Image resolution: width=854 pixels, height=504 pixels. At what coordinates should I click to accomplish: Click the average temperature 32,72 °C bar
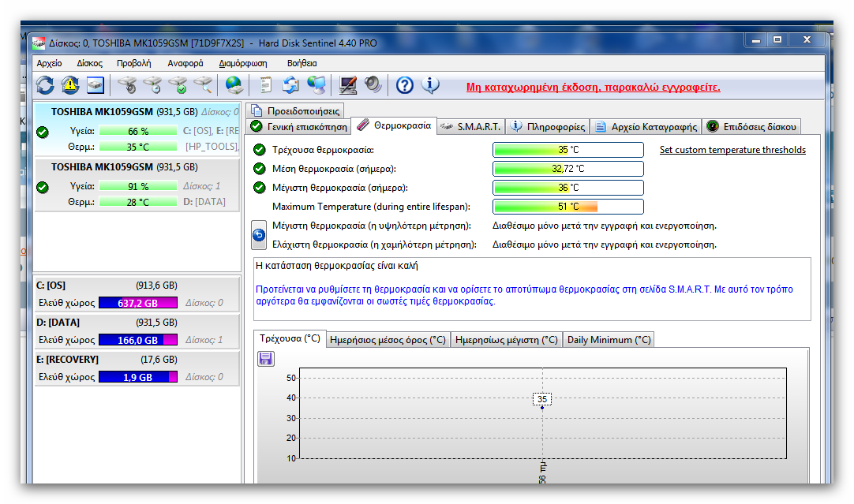(568, 169)
